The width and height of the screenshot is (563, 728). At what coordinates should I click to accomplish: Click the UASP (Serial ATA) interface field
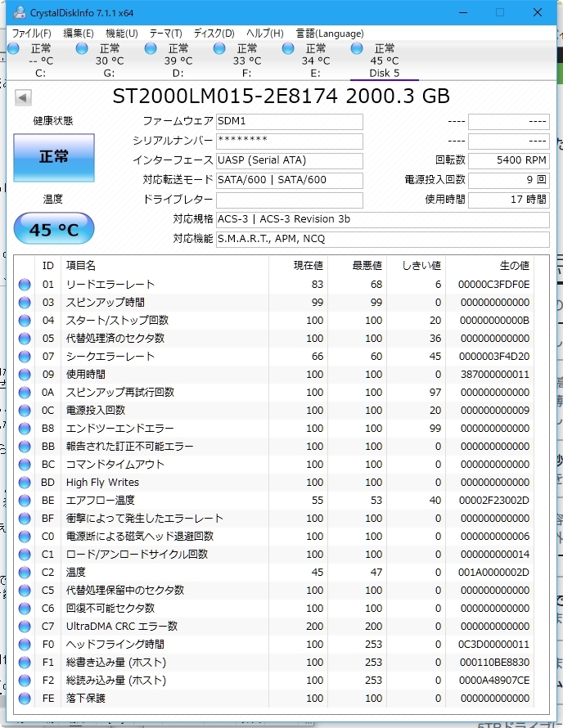(x=290, y=160)
